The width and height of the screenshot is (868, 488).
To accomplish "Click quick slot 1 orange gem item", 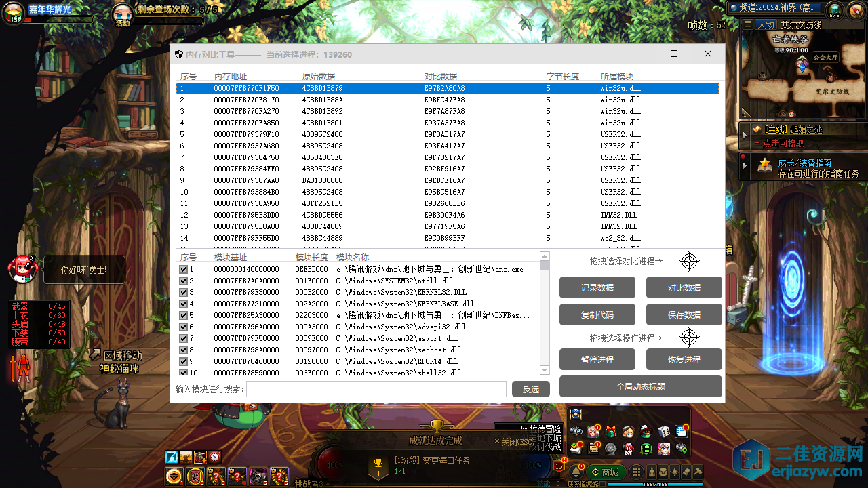I will [x=174, y=476].
